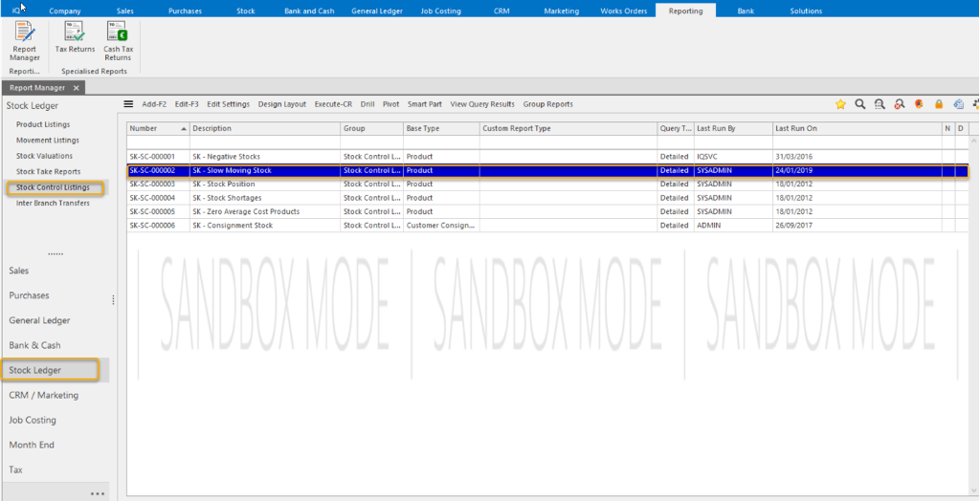Open the hamburger menu beside Add-F2
This screenshot has height=501, width=980.
[x=128, y=104]
